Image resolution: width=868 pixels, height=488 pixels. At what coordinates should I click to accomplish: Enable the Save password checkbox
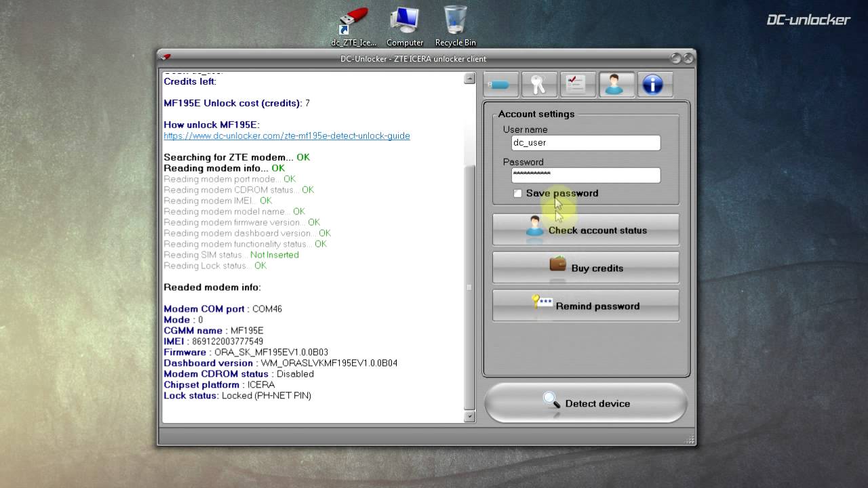click(x=518, y=194)
